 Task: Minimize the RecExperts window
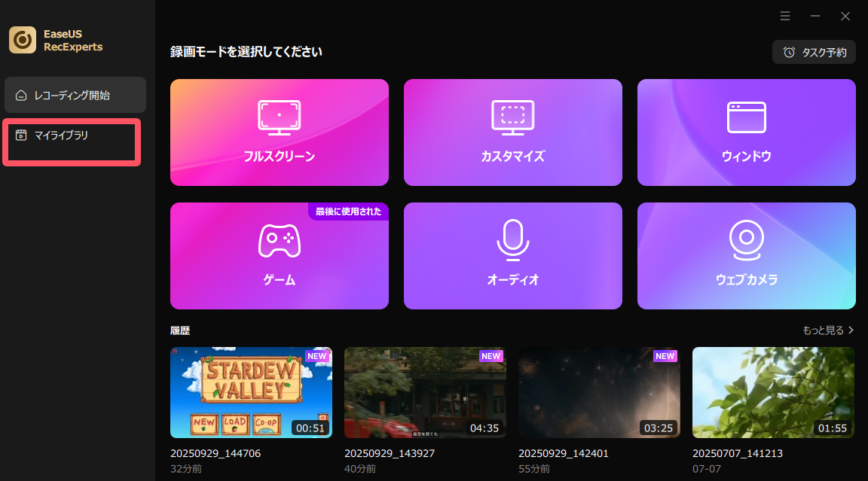815,16
